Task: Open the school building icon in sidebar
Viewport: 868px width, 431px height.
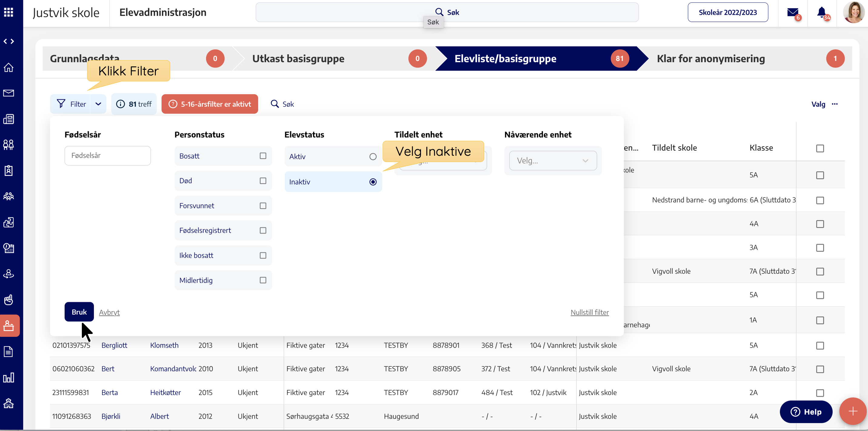Action: (x=8, y=403)
